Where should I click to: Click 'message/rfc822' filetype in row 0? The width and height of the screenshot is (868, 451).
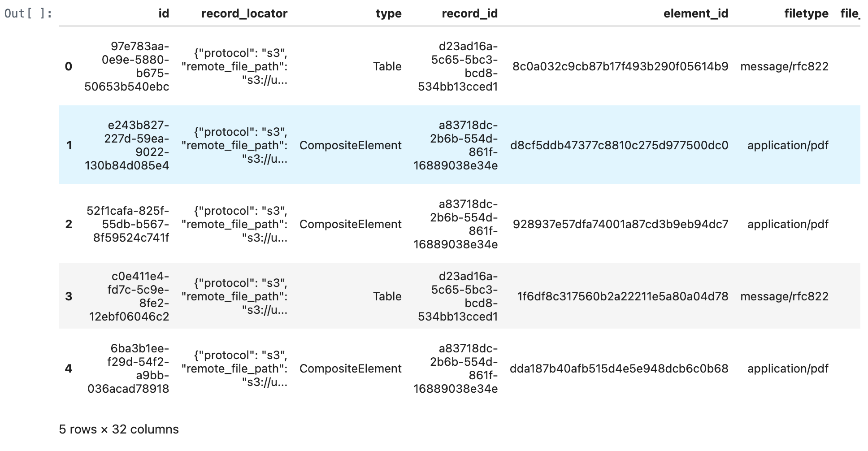pyautogui.click(x=784, y=66)
